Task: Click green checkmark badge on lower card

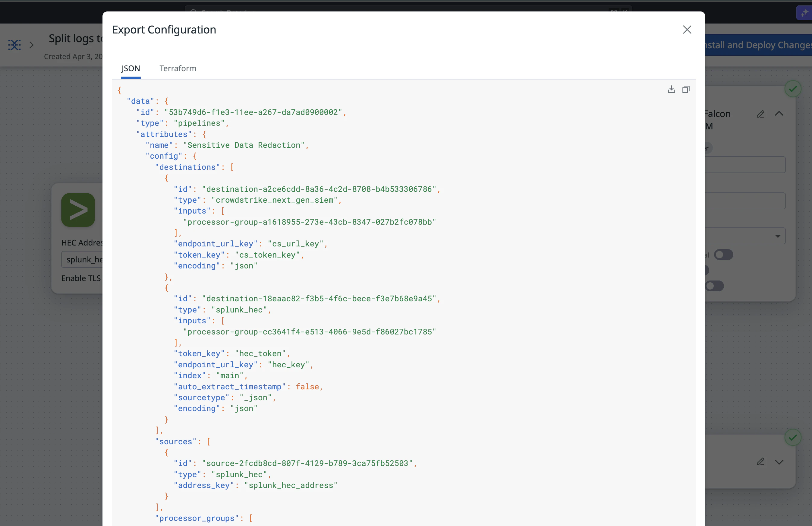Action: click(792, 437)
